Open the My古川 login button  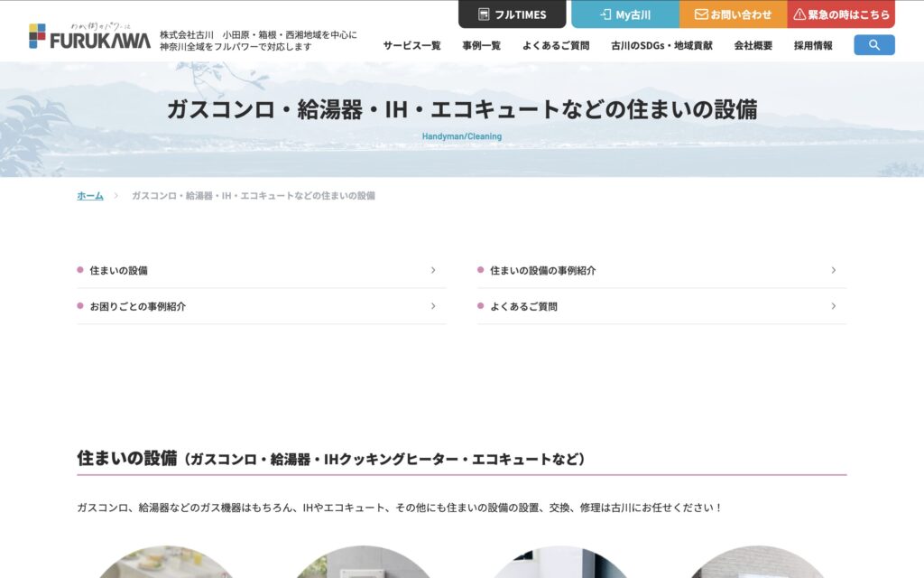pyautogui.click(x=624, y=14)
